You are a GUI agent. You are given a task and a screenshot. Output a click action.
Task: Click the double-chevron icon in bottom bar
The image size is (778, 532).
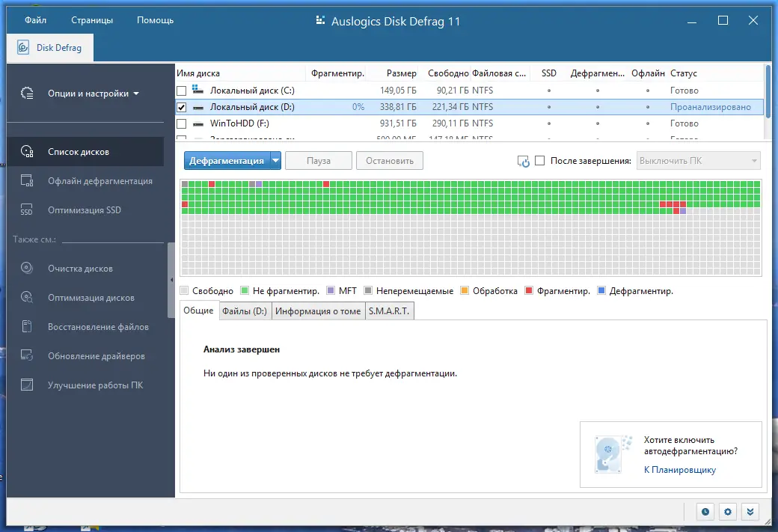(x=750, y=512)
